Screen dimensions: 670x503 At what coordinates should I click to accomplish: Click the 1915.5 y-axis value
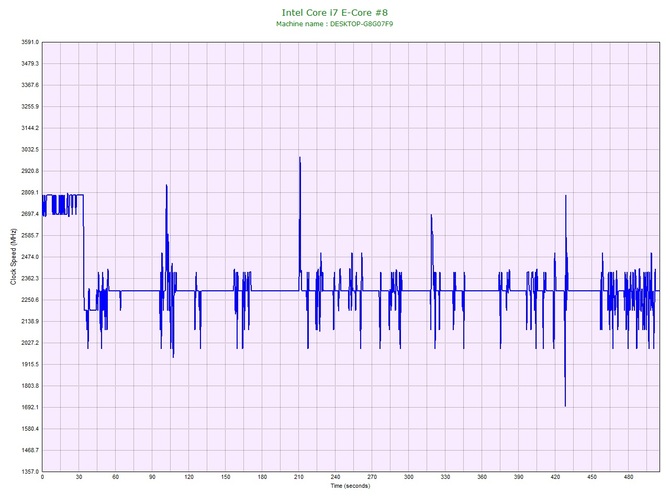pyautogui.click(x=30, y=364)
